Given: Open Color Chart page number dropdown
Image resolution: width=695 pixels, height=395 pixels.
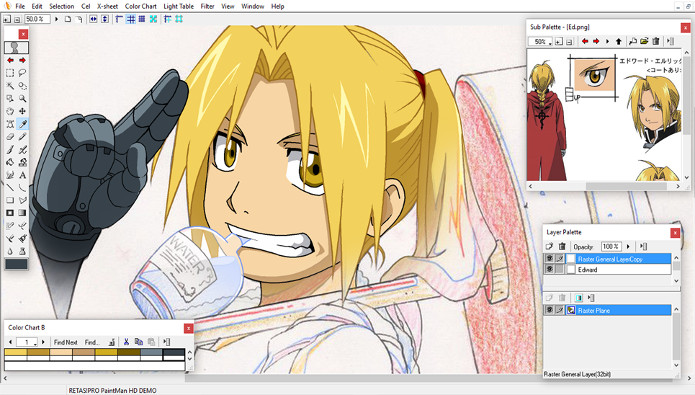Looking at the screenshot, I should pos(35,343).
